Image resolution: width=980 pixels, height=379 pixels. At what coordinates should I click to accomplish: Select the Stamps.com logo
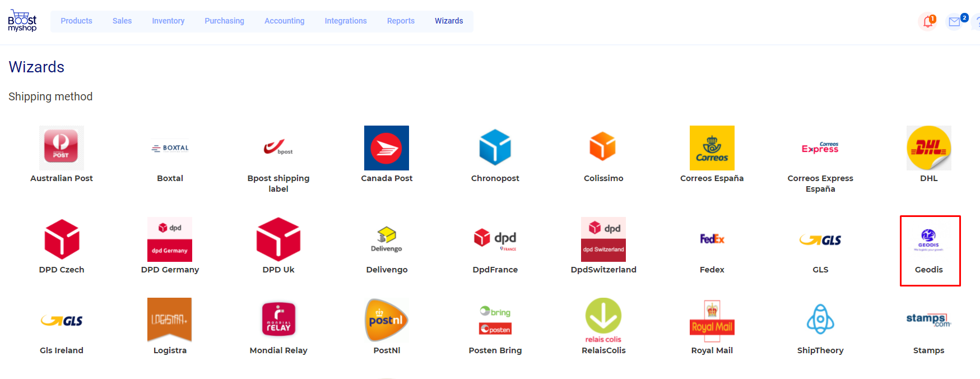929,320
